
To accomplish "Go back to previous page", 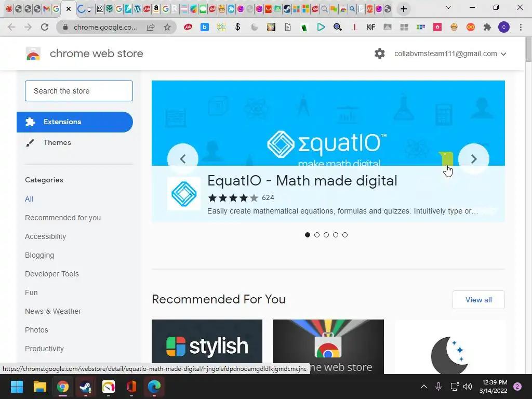I will [11, 27].
